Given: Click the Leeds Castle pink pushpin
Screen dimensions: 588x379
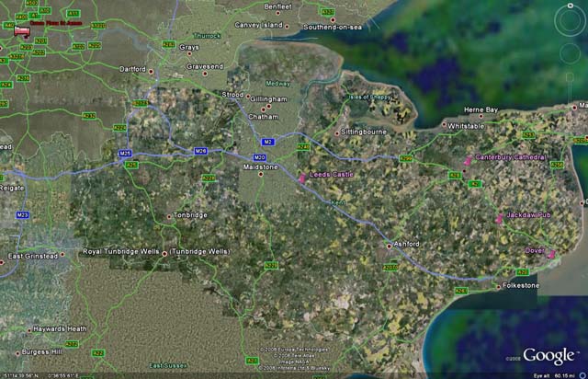Looking at the screenshot, I should click(x=302, y=178).
